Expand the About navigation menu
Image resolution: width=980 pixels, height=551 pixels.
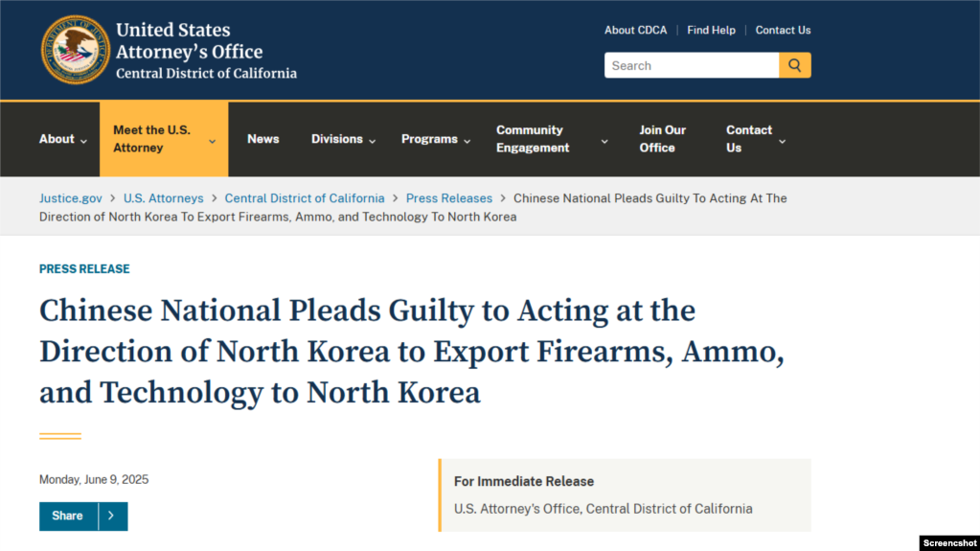62,139
